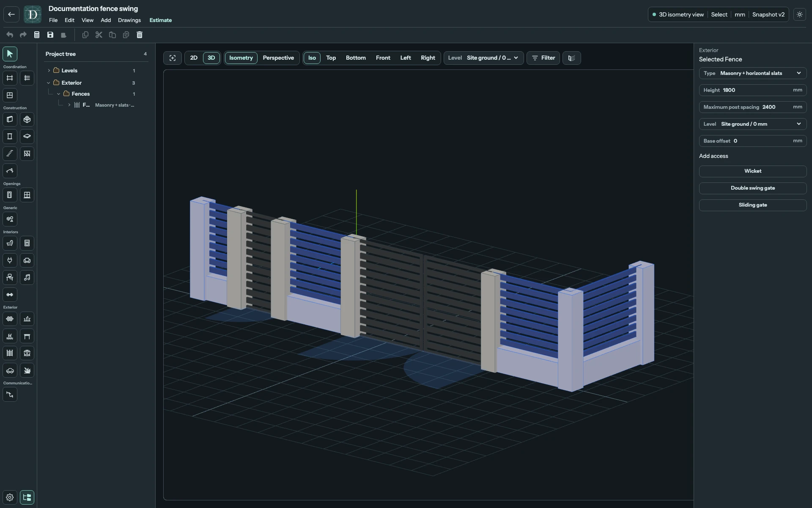The width and height of the screenshot is (812, 508).
Task: Click the scissors cut icon
Action: point(99,35)
